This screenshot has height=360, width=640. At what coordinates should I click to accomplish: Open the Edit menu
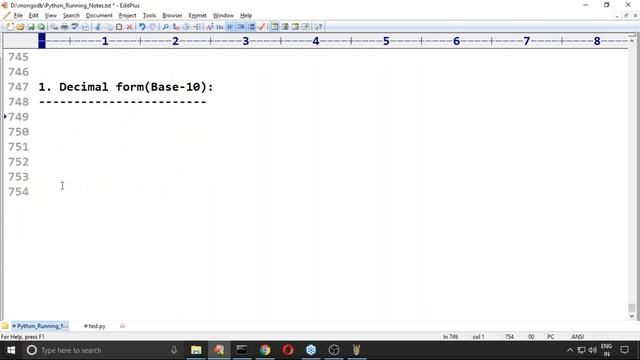(33, 16)
